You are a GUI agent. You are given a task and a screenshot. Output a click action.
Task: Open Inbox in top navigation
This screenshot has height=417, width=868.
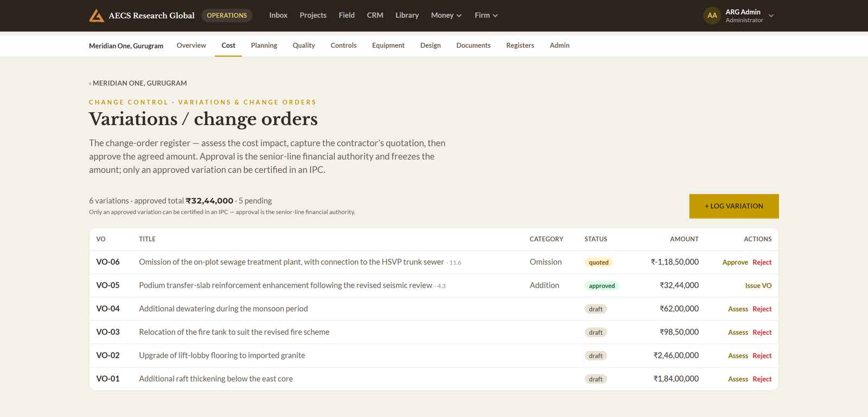coord(278,15)
